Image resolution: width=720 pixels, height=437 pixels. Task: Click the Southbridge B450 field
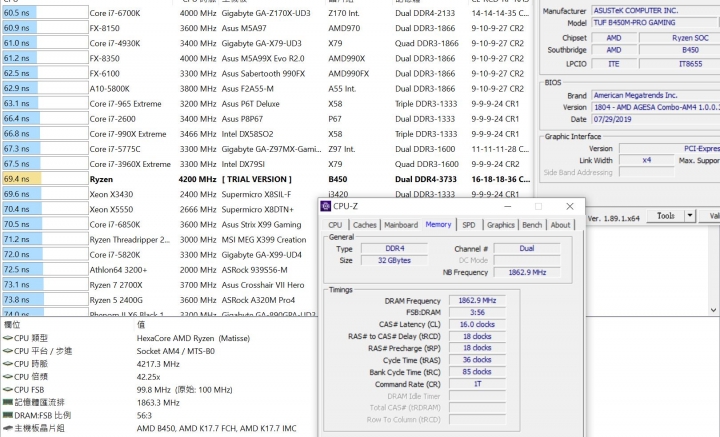point(680,50)
